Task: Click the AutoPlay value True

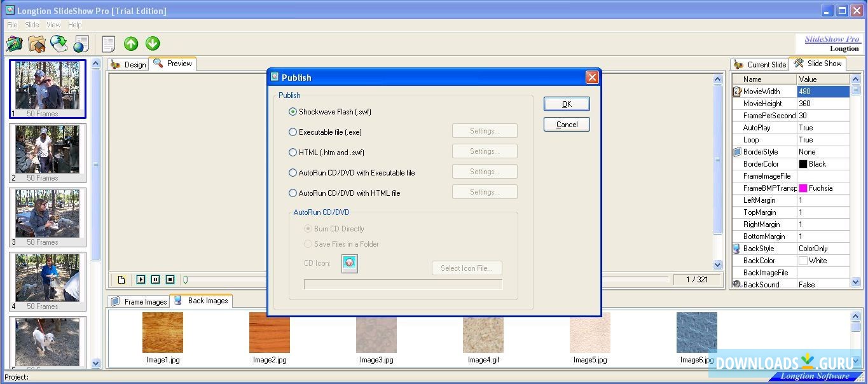Action: tap(823, 128)
